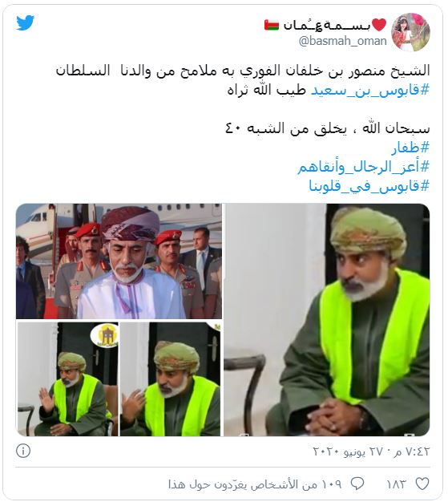This screenshot has width=448, height=502.
Task: Click the Oman flag emoji by name
Action: [272, 25]
